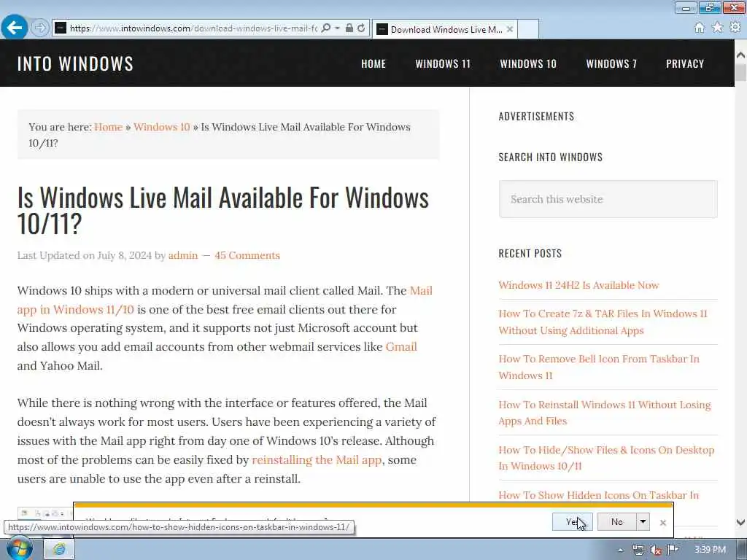Dismiss the notification bar with the X

point(662,523)
